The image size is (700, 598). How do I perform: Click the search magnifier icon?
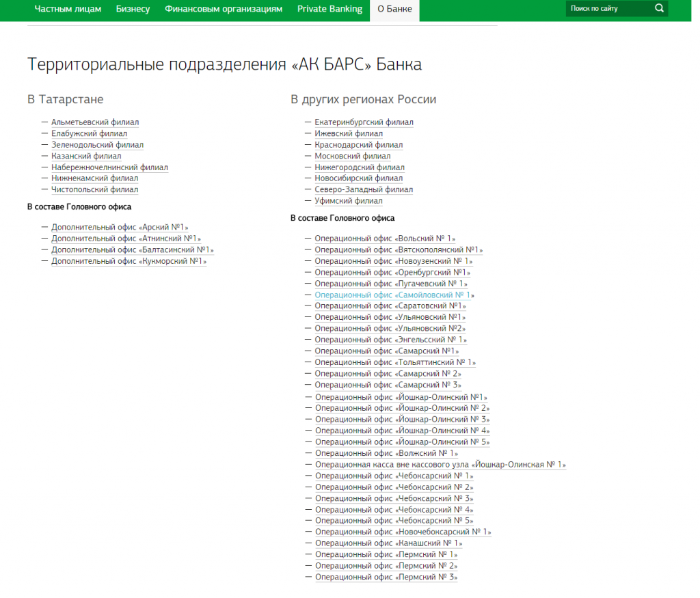tap(659, 9)
